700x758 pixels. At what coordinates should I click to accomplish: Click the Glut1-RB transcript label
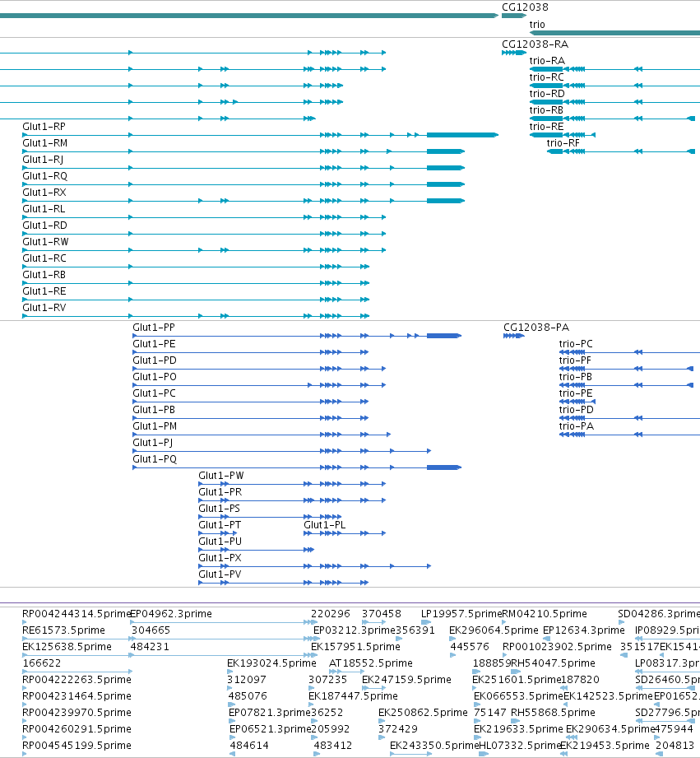point(44,274)
